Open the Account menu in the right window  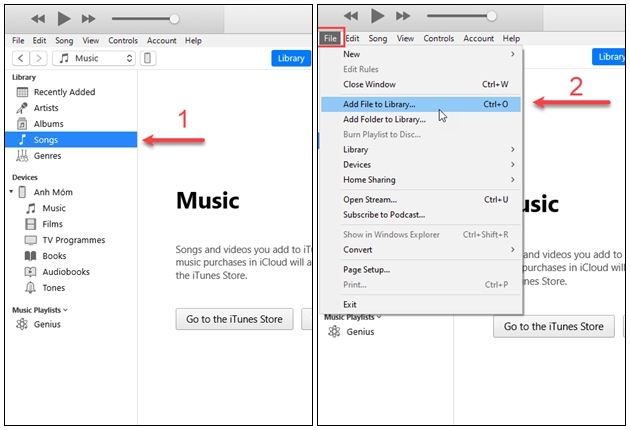pos(479,38)
